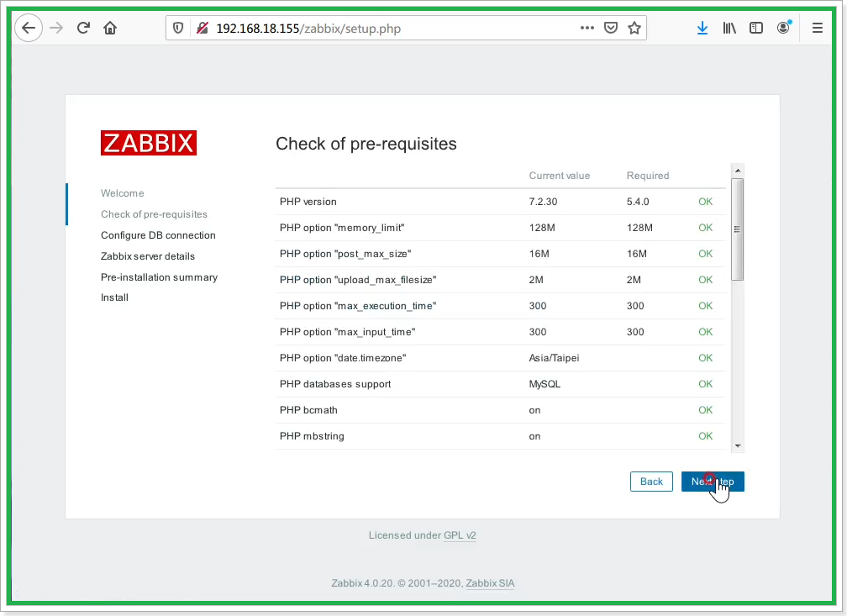
Task: Click the OK status for PHP mbstring
Action: point(706,436)
